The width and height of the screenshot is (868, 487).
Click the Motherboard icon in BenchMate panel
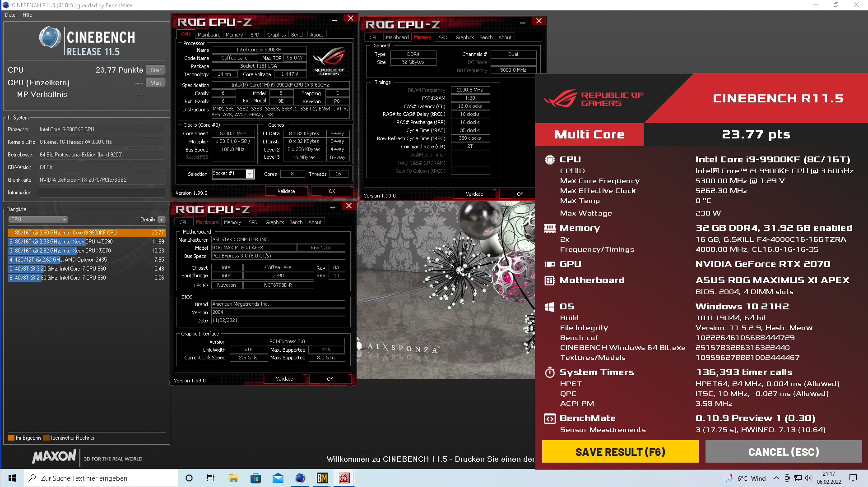click(x=549, y=280)
